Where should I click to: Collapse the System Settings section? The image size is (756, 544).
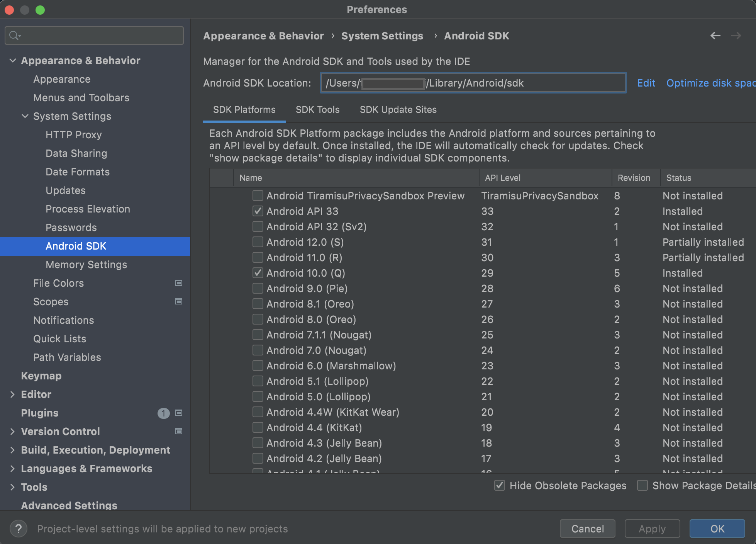[x=25, y=116]
